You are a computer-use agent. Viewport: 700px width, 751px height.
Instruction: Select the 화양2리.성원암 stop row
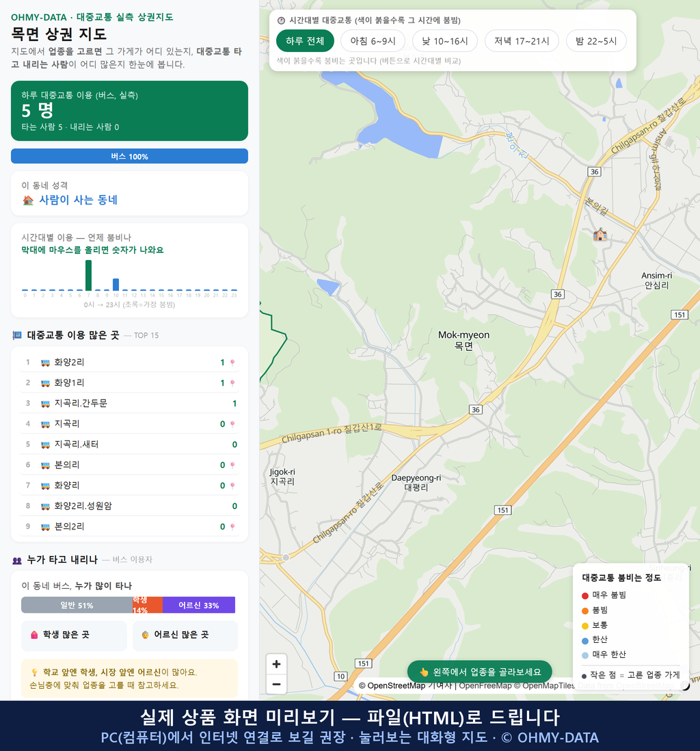129,506
